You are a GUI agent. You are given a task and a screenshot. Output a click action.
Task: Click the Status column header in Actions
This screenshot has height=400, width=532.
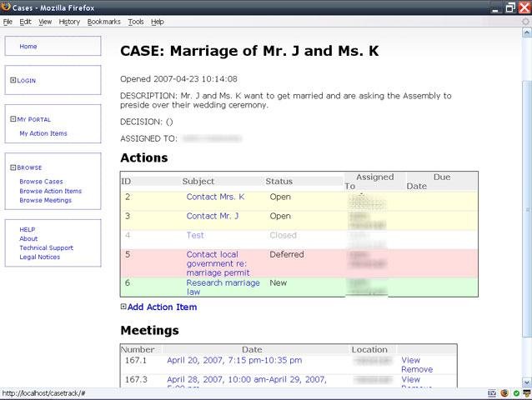279,182
